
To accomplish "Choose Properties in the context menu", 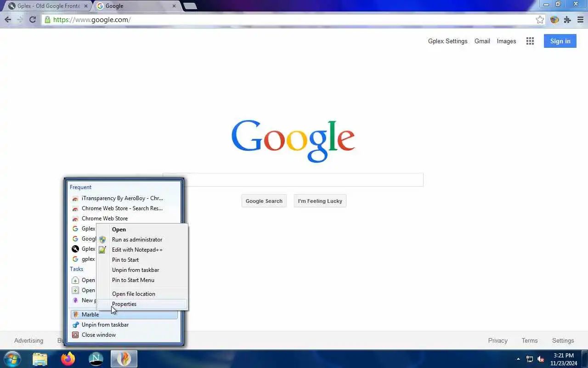I will click(x=142, y=304).
